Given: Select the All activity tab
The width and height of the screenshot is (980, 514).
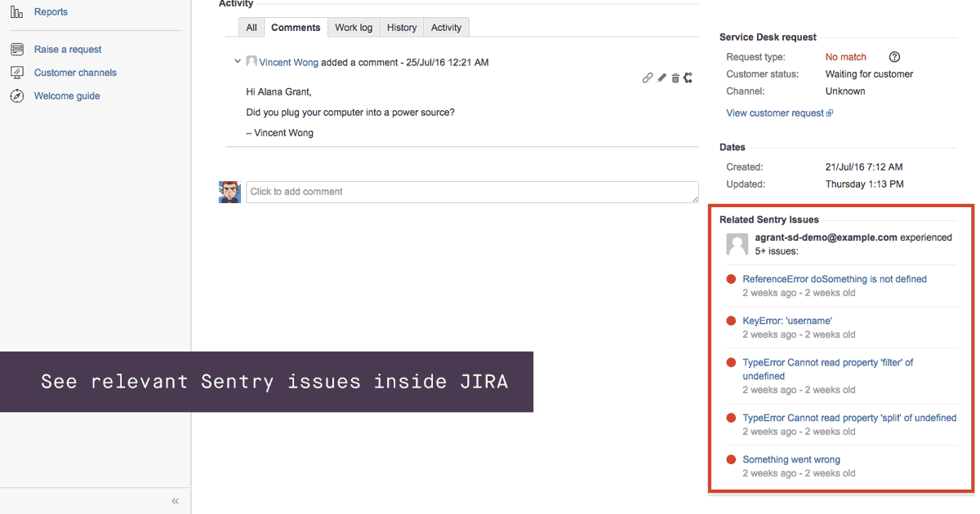Looking at the screenshot, I should coord(251,27).
